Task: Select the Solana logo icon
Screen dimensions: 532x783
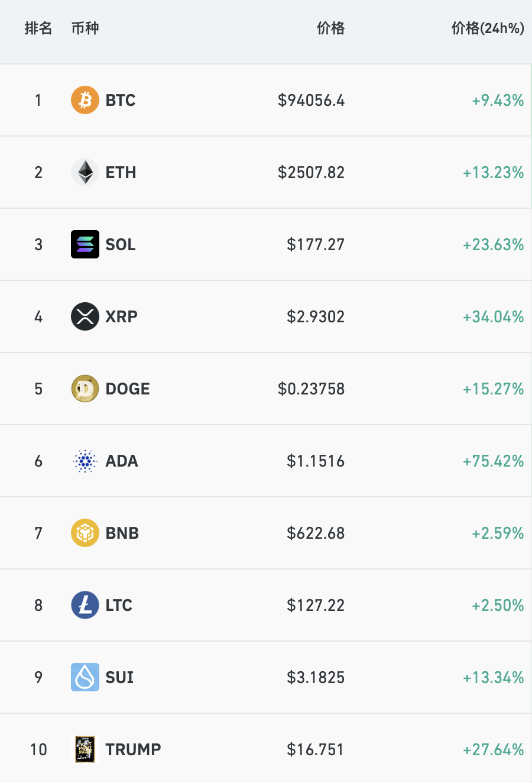Action: [85, 244]
